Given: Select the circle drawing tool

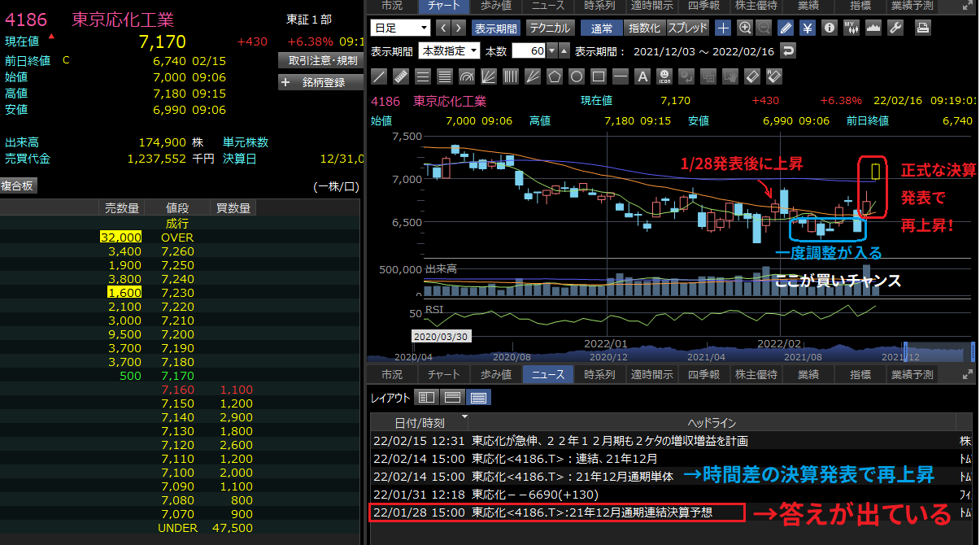Looking at the screenshot, I should (577, 76).
